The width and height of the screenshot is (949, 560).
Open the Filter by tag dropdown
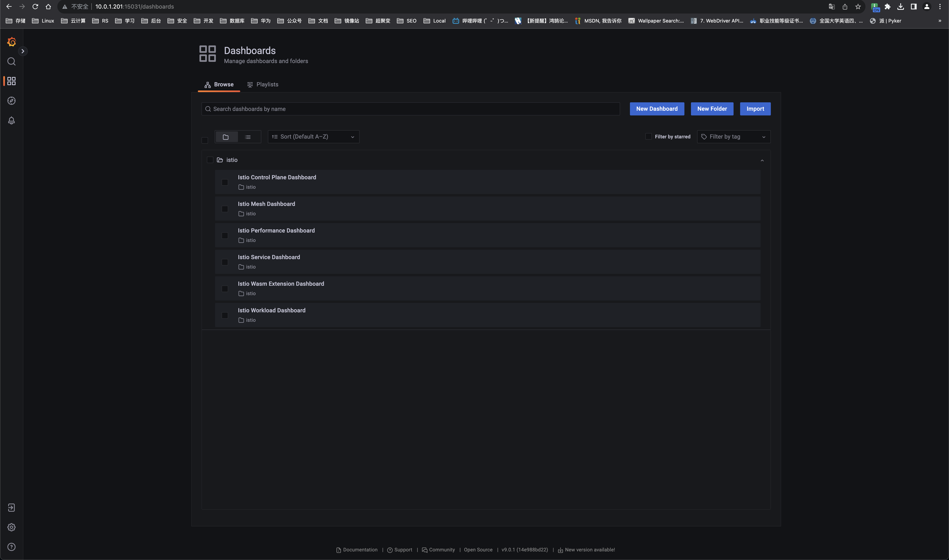[x=733, y=137]
